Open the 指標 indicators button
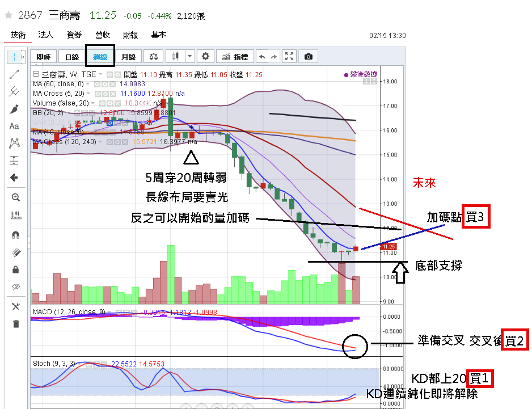This screenshot has width=532, height=409. (x=235, y=57)
